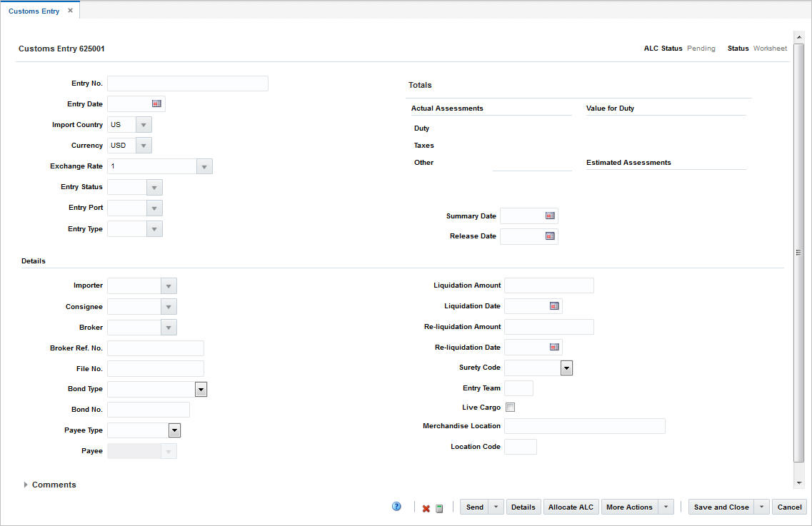
Task: Click the Re-liquidation Amount input field
Action: (549, 327)
